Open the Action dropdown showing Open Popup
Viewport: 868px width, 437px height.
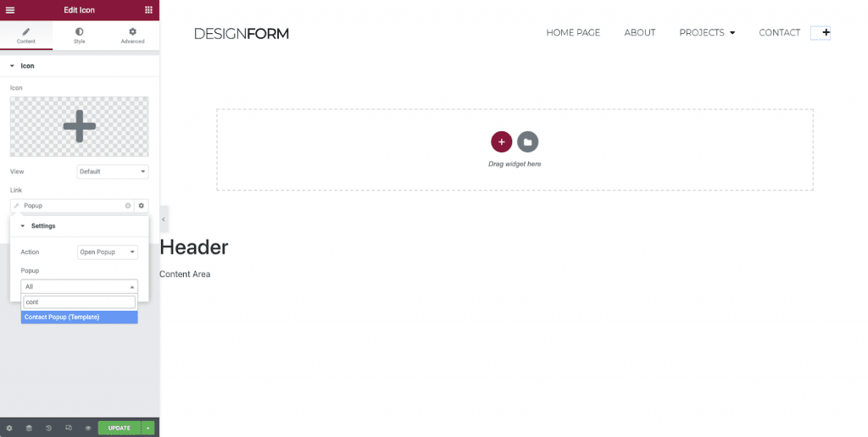(107, 252)
